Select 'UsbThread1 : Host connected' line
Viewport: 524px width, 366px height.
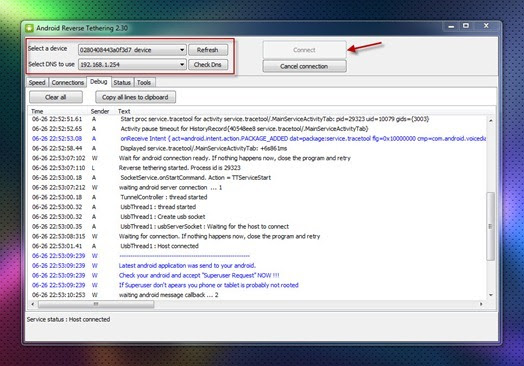[257, 246]
